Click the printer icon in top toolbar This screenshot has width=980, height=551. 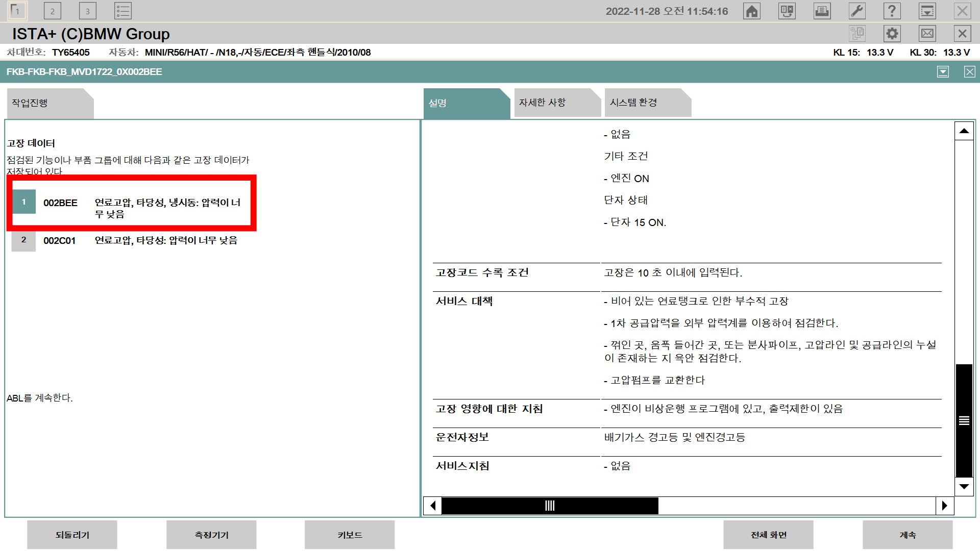(x=822, y=11)
